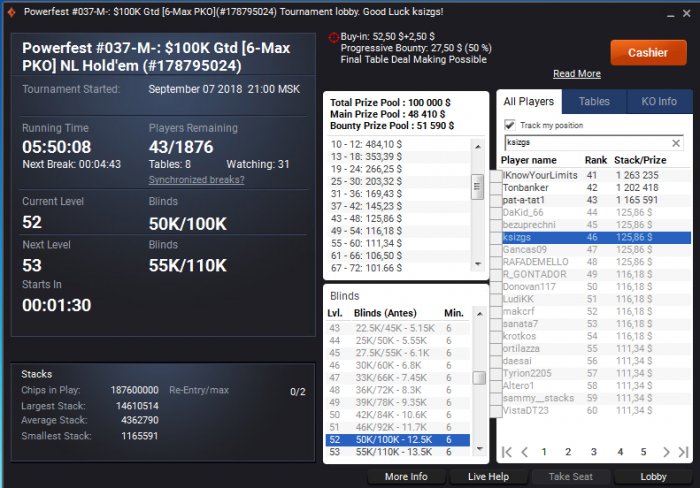Select blinds level 52 row 50K/100K

397,440
